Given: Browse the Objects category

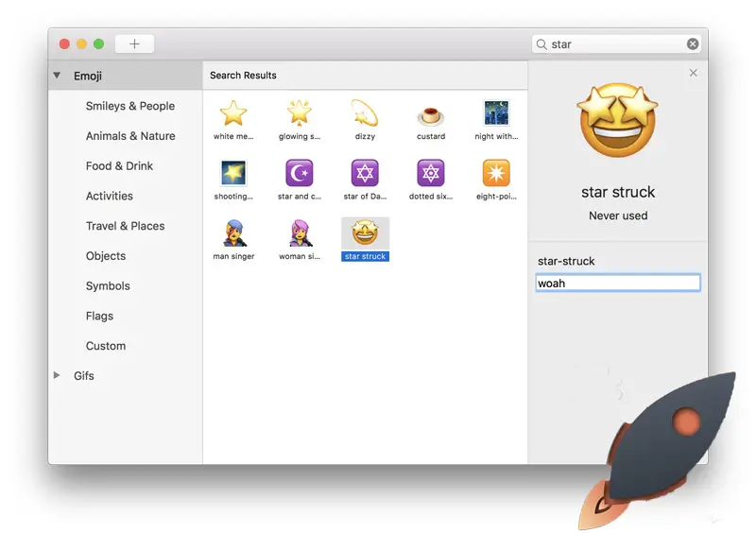Looking at the screenshot, I should 106,256.
